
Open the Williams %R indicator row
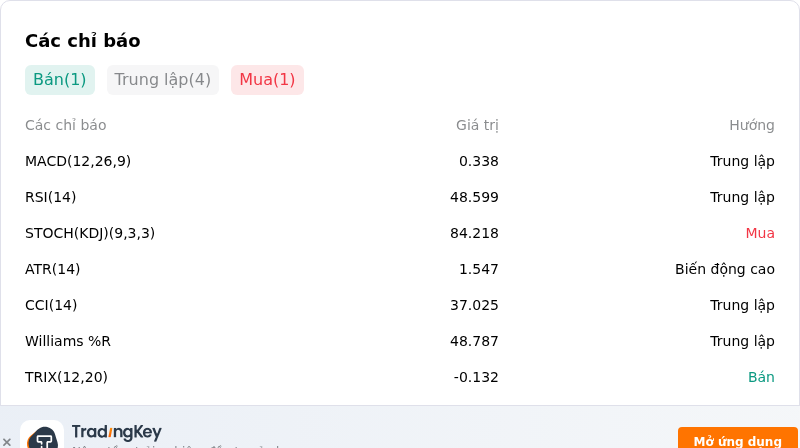(x=399, y=341)
